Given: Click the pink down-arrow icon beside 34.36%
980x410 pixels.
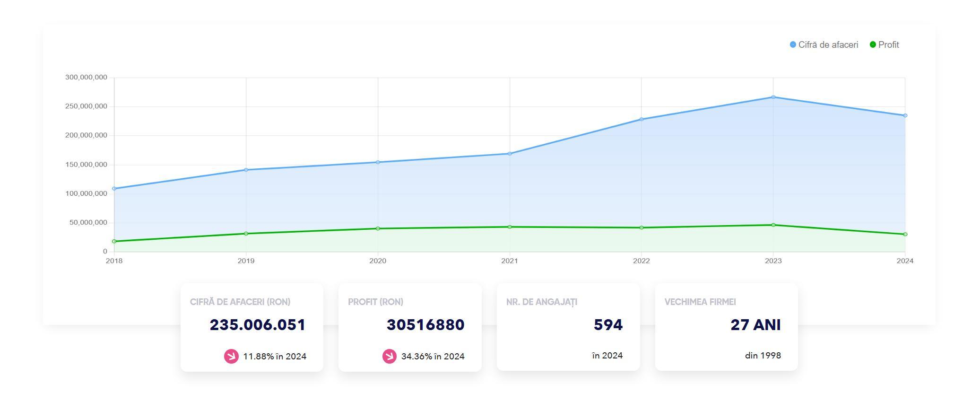Looking at the screenshot, I should (389, 356).
